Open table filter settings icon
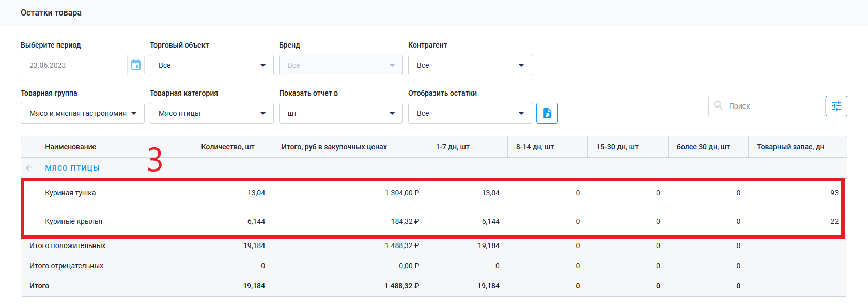 tap(836, 106)
